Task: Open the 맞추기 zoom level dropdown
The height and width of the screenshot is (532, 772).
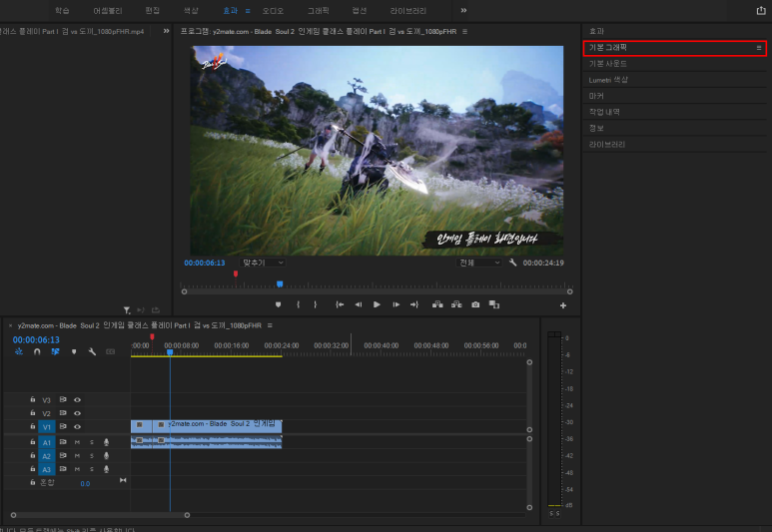Action: tap(263, 263)
